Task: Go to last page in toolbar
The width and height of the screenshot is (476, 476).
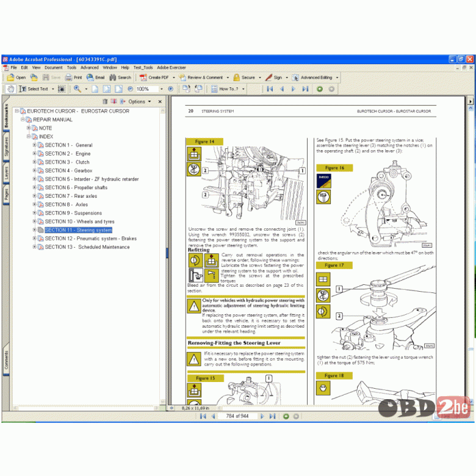Action: [x=305, y=89]
